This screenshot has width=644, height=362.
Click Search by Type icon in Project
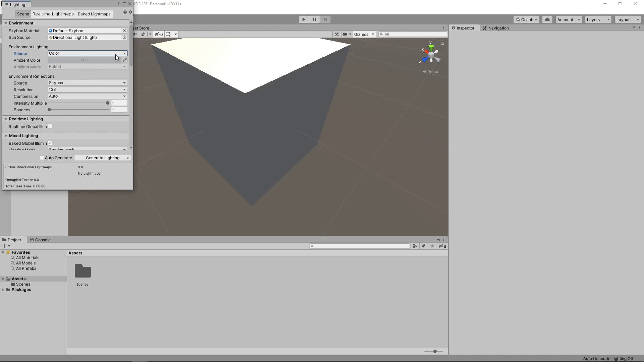tap(415, 246)
